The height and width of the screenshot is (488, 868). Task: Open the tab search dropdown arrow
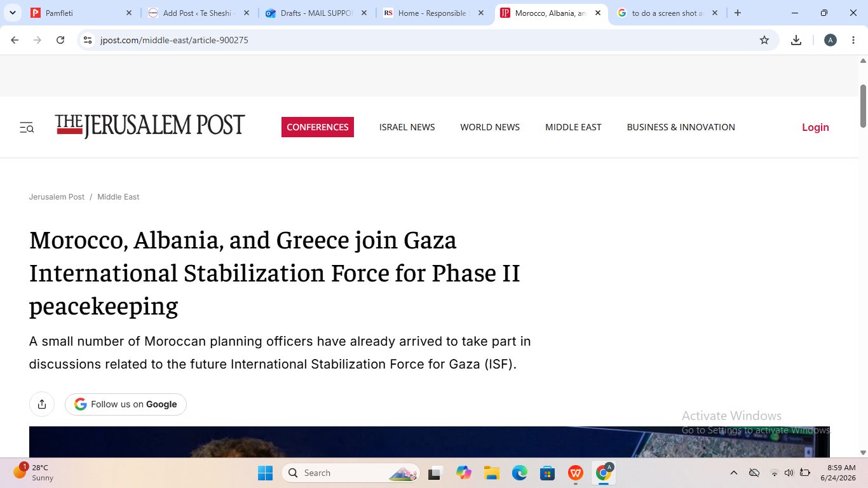click(x=13, y=13)
